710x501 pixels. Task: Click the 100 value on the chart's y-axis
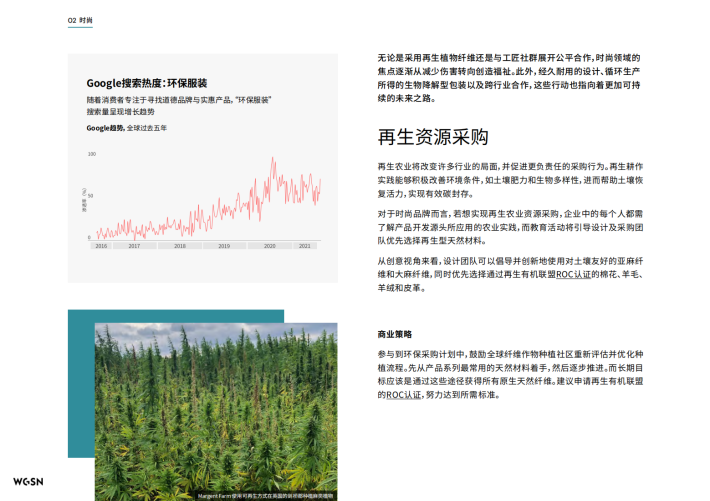point(91,155)
